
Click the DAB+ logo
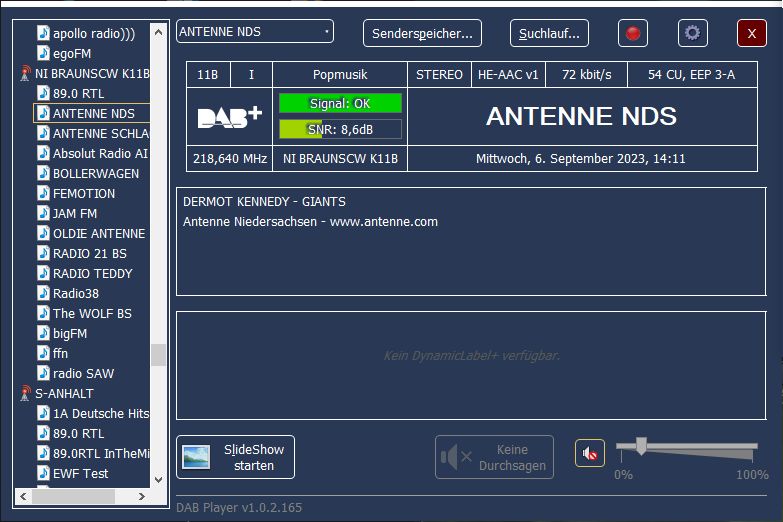pos(230,117)
